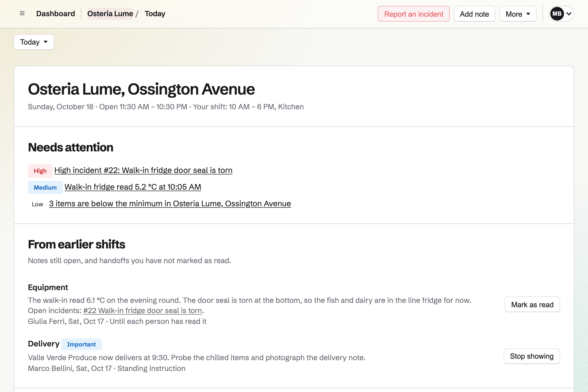The height and width of the screenshot is (392, 588).
Task: Click the Sunday, October 18 shift info line
Action: pos(166,107)
